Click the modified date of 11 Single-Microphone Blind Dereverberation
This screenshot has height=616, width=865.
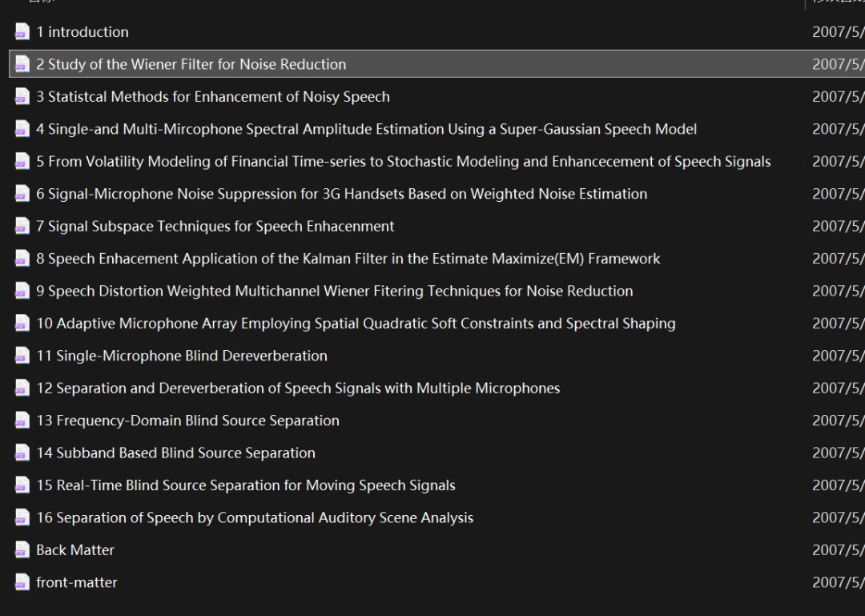[x=839, y=356]
